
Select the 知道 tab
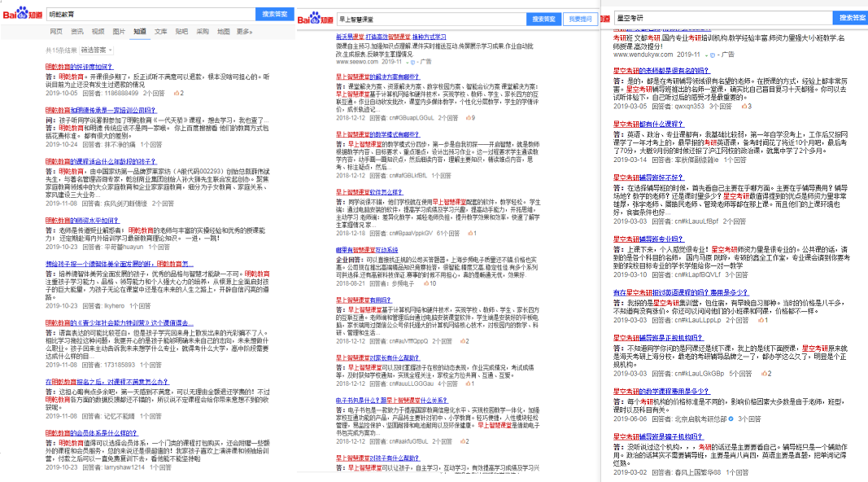pos(139,32)
